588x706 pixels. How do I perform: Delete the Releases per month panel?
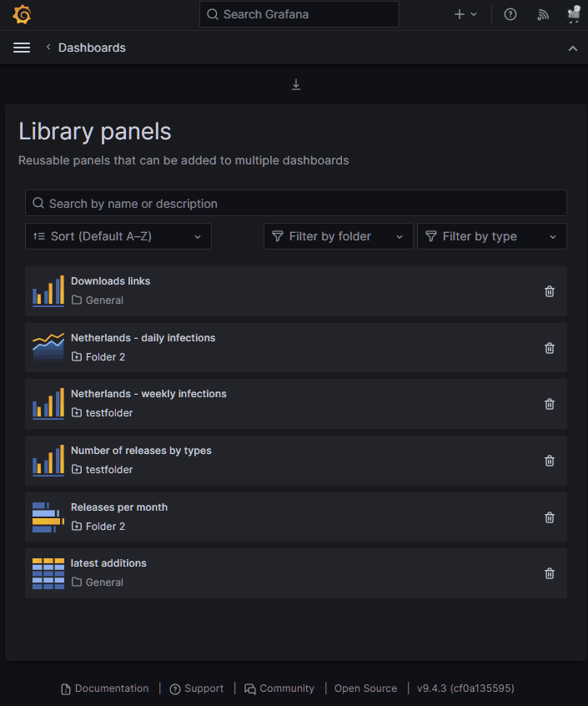pyautogui.click(x=549, y=517)
